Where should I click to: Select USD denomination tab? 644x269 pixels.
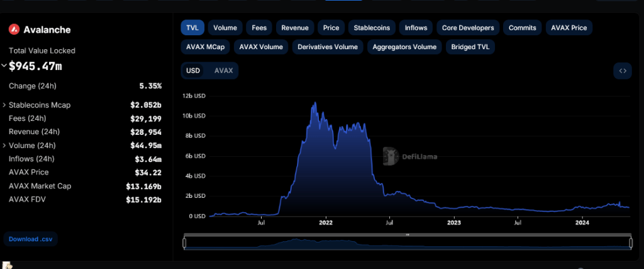(x=193, y=71)
